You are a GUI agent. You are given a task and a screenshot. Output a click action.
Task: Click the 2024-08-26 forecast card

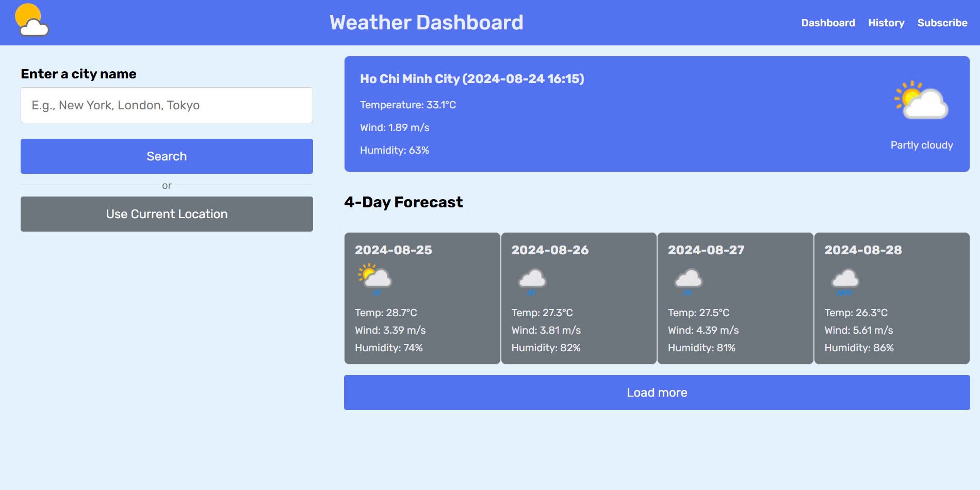578,298
